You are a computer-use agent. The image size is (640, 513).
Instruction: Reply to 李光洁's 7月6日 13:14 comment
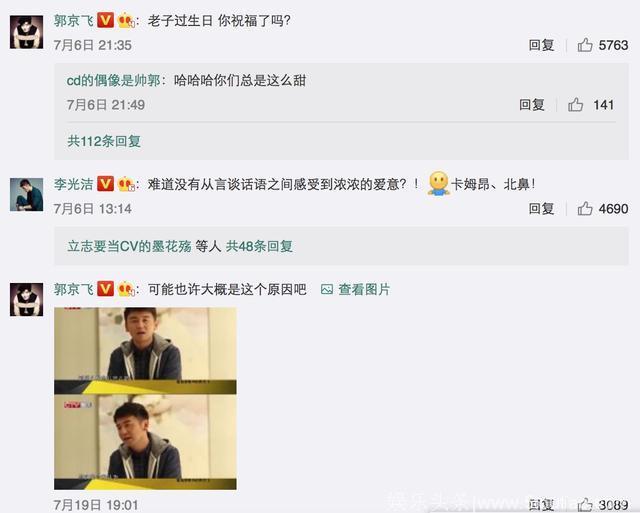[541, 209]
